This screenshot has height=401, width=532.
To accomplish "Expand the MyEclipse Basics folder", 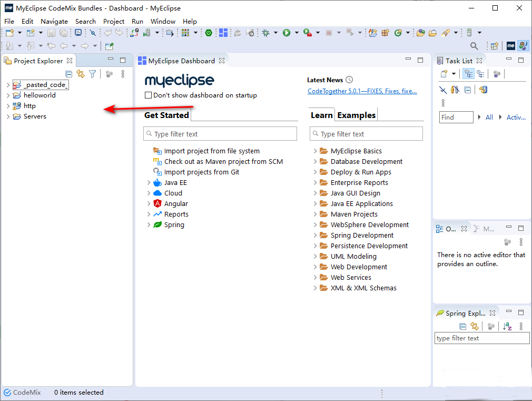I will click(315, 151).
